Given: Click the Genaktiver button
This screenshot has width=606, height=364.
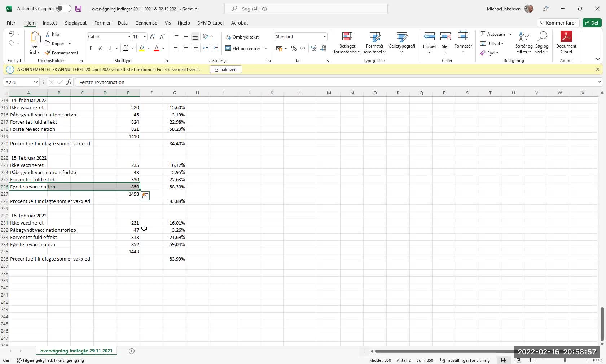Looking at the screenshot, I should pos(225,69).
